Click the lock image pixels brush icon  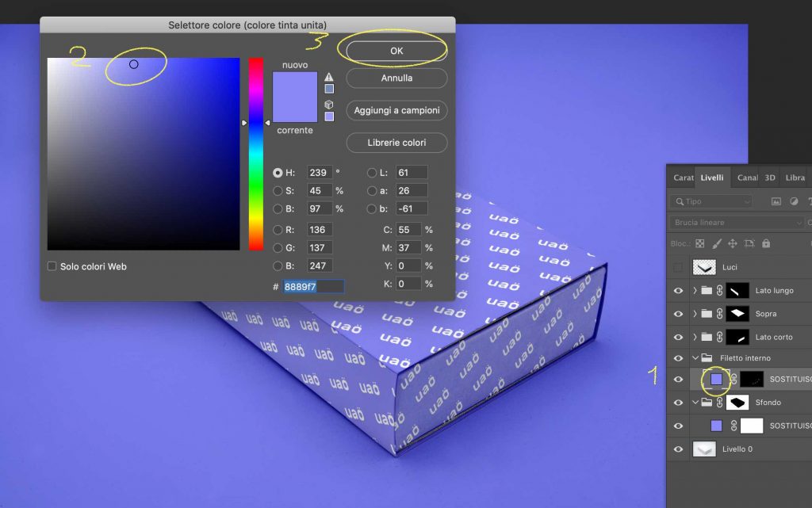click(716, 244)
